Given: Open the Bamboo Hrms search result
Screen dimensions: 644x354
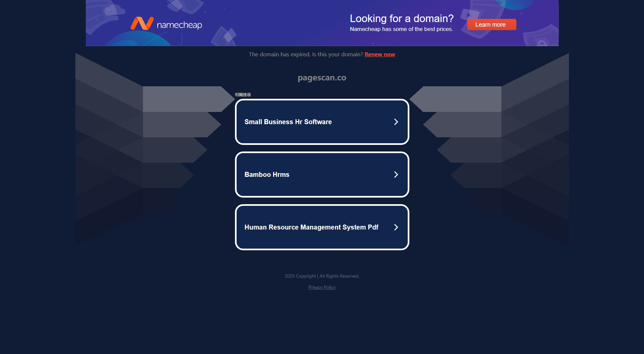Looking at the screenshot, I should point(267,175).
